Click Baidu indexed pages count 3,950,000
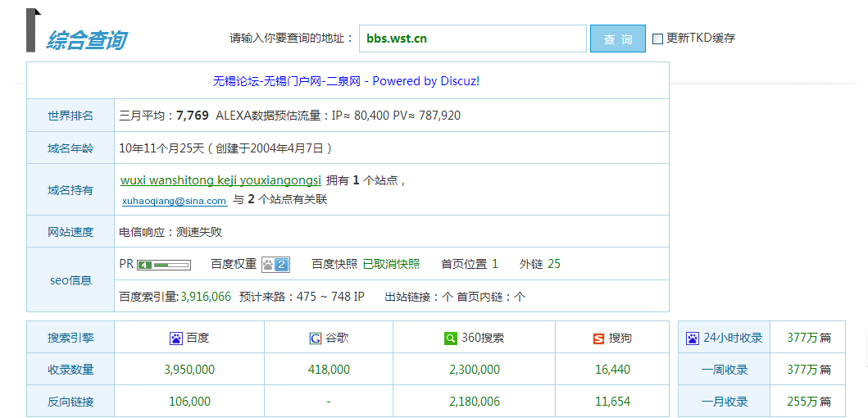868x418 pixels. 189,370
